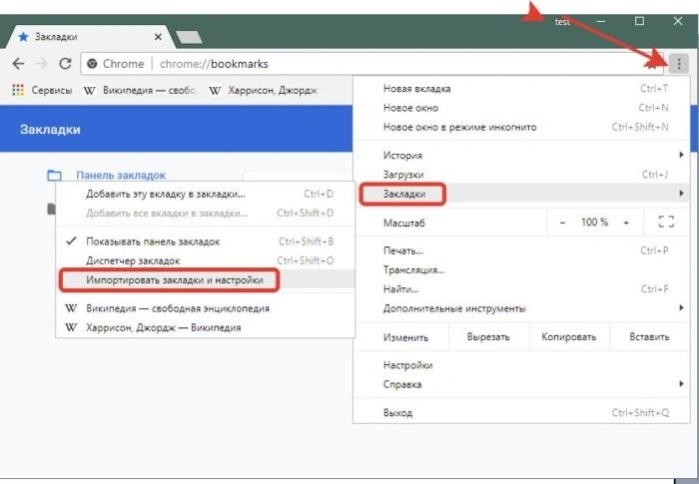This screenshot has width=699, height=484.
Task: Click the Вставить button
Action: (x=649, y=337)
